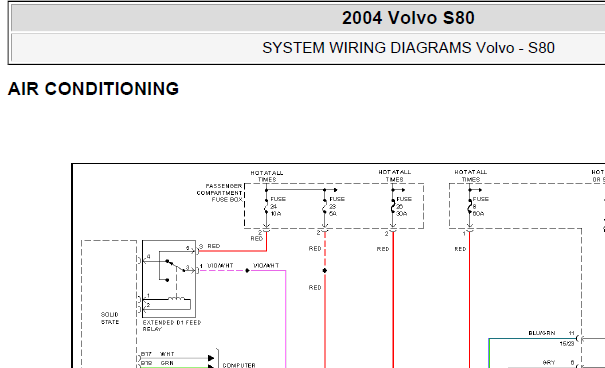
Task: Click the 'GRY' wire label
Action: (x=549, y=363)
